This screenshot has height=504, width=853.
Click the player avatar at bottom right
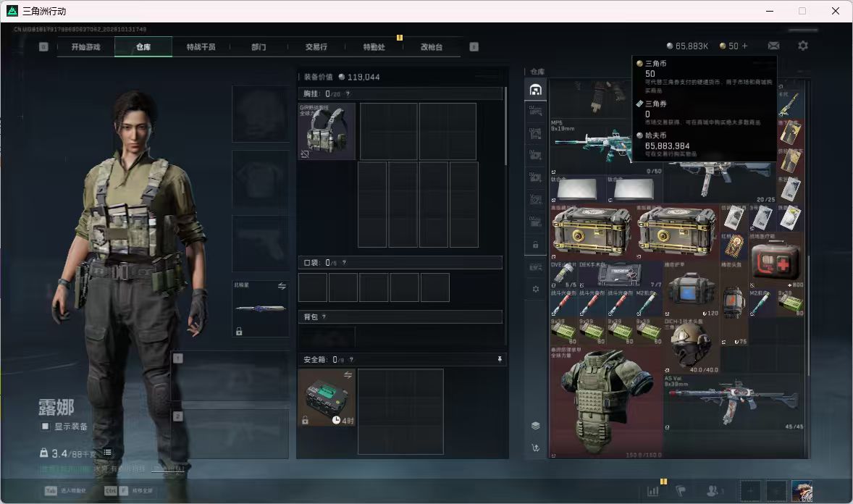tap(802, 491)
